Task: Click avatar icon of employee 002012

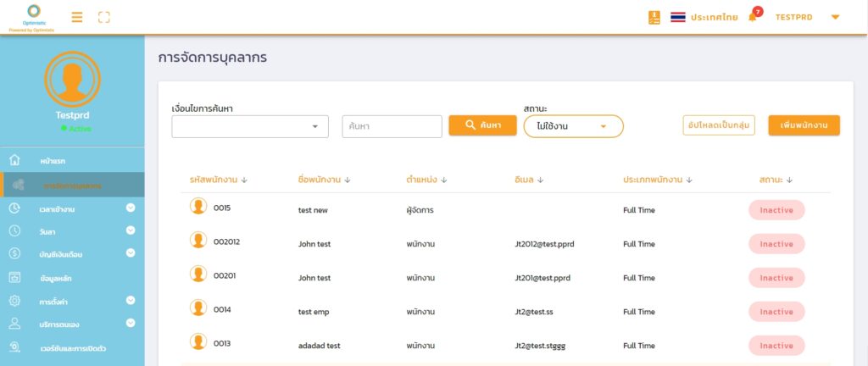Action: 198,241
